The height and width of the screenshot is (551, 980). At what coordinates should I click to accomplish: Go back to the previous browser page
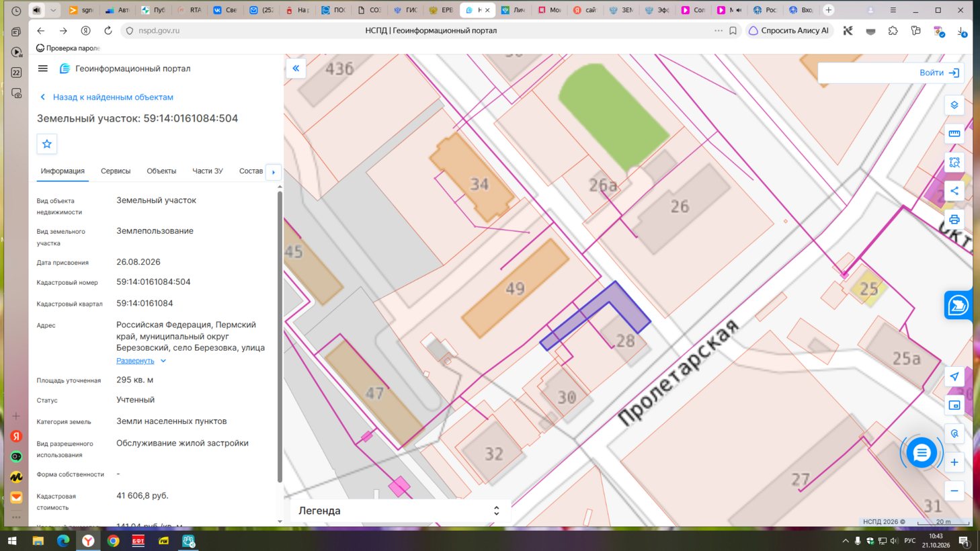coord(41,30)
